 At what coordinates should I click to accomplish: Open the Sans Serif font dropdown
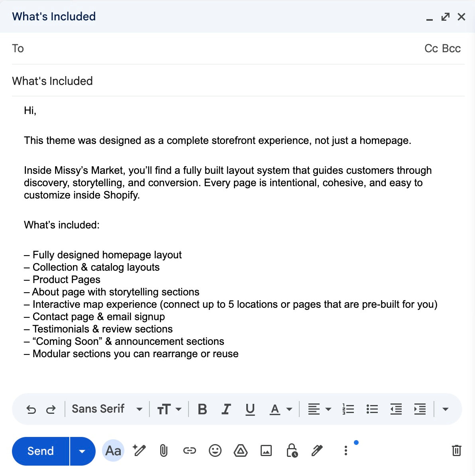[107, 409]
